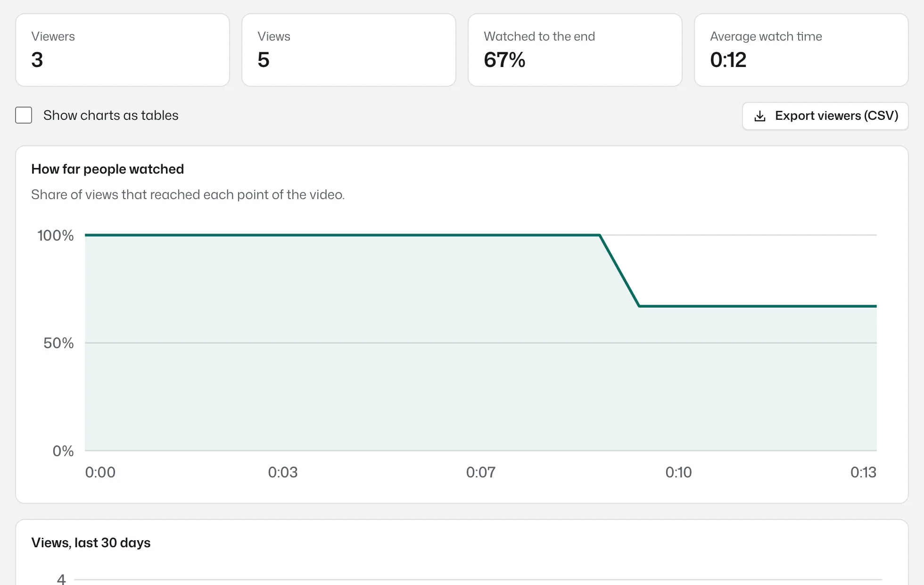Enable the Show charts as tables checkbox
Viewport: 924px width, 585px height.
click(24, 115)
